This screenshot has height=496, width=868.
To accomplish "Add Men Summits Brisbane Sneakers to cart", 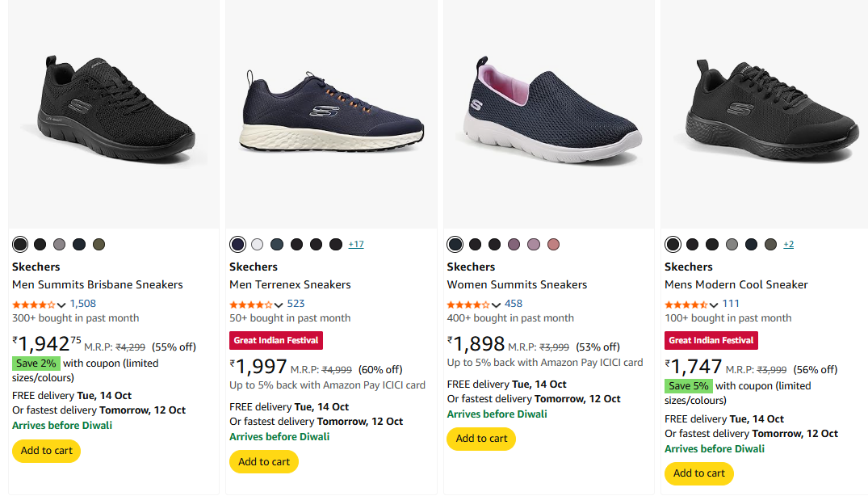I will 46,451.
